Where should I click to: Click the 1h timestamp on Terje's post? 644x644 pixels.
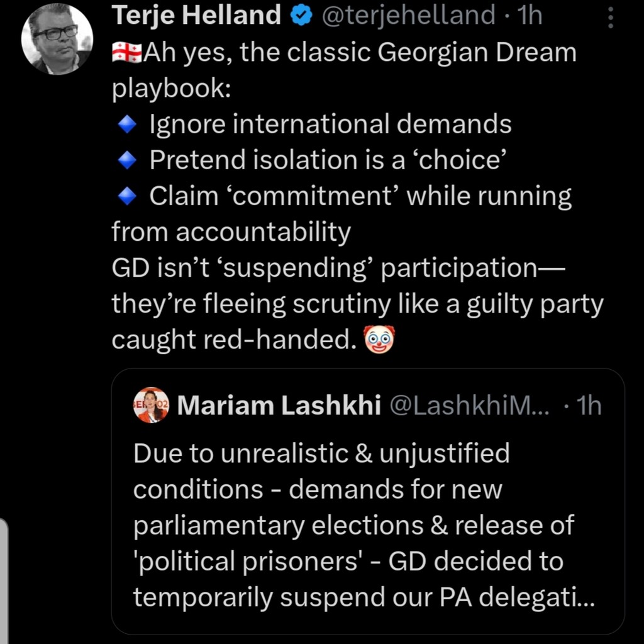click(528, 16)
